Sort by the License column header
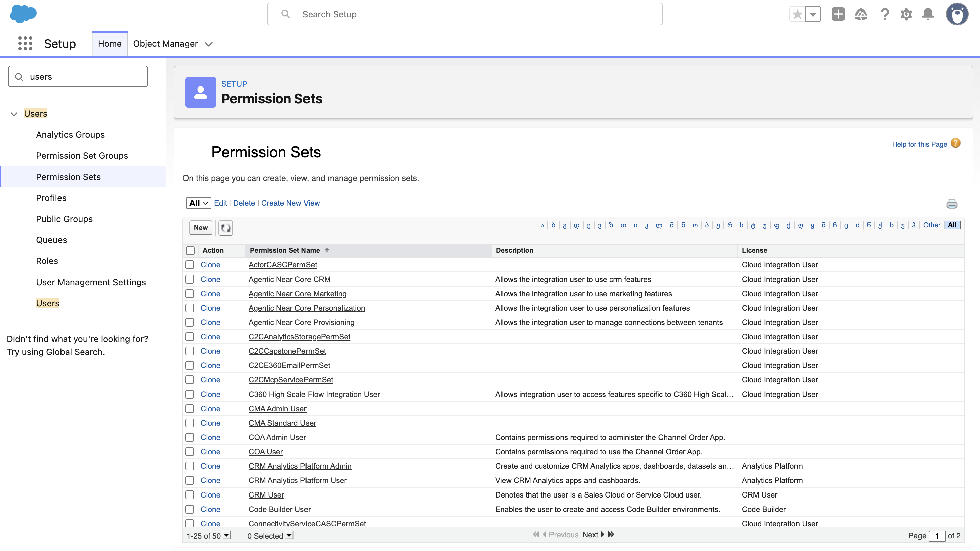The width and height of the screenshot is (980, 551). click(x=754, y=250)
